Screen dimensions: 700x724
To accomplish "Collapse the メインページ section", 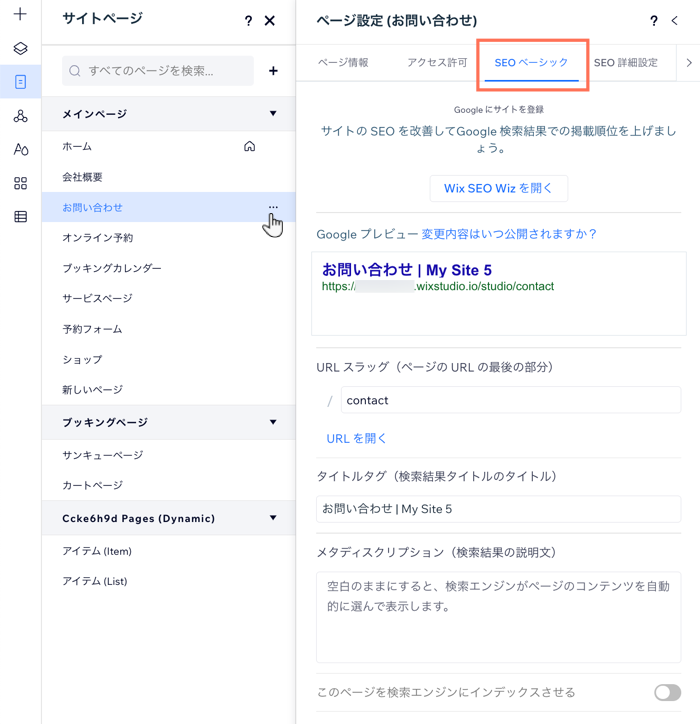I will pos(273,114).
